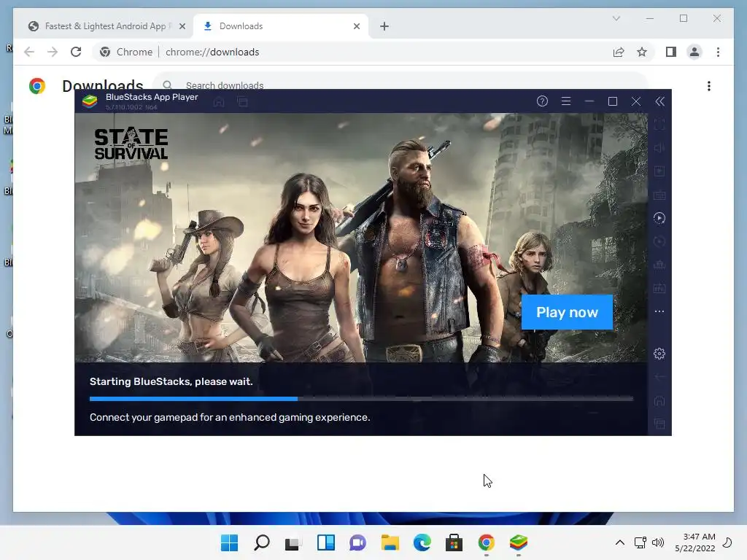Click Chrome forward navigation arrow
Viewport: 747px width, 560px height.
tap(53, 52)
